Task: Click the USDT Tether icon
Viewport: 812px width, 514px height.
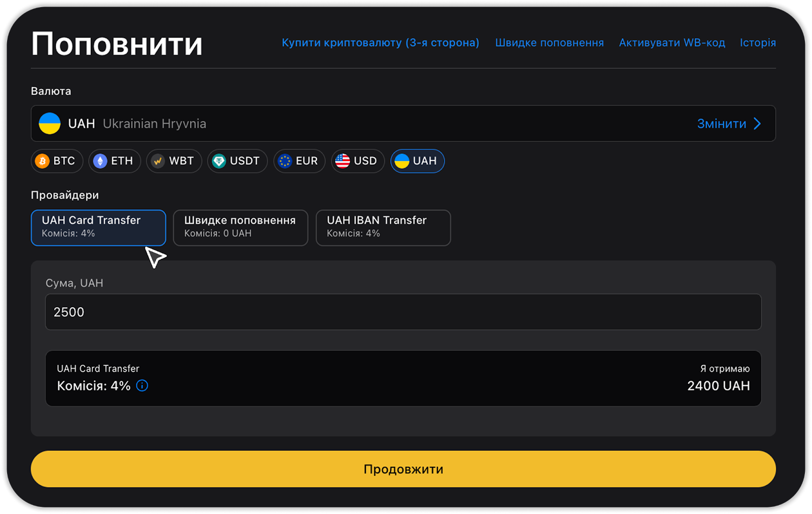Action: point(219,161)
